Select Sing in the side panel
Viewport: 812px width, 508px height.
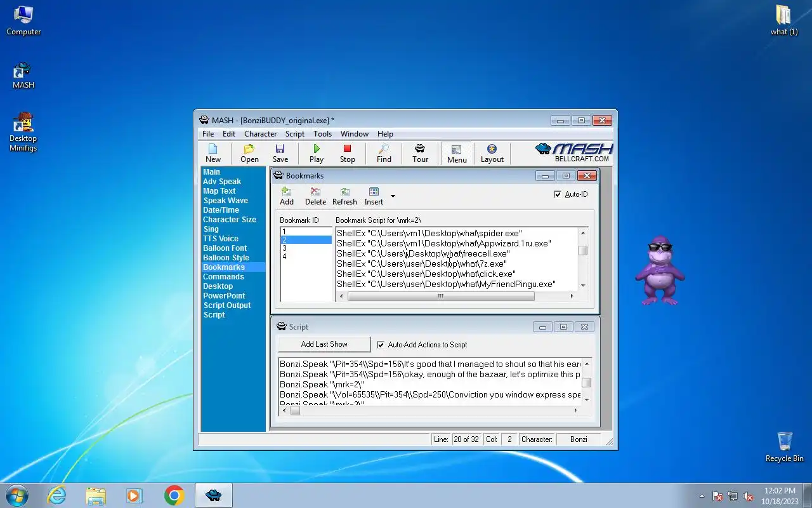[211, 229]
